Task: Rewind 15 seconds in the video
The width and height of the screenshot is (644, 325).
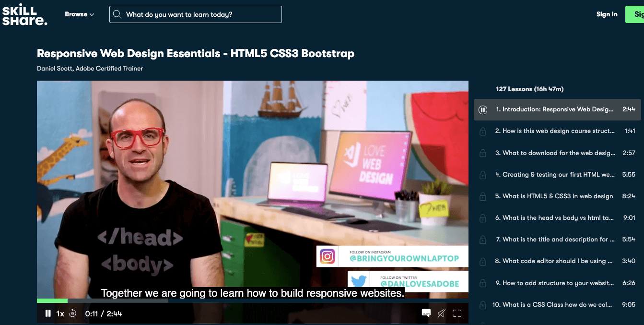Action: click(x=72, y=313)
